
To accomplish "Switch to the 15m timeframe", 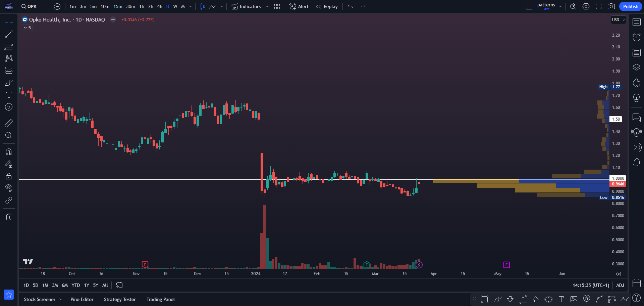I will 118,6.
